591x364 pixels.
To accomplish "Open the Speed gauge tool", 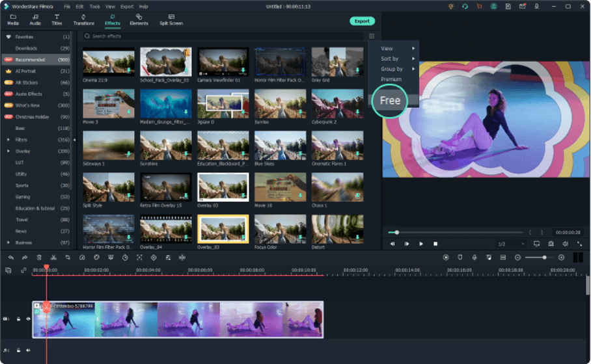I will coord(82,257).
